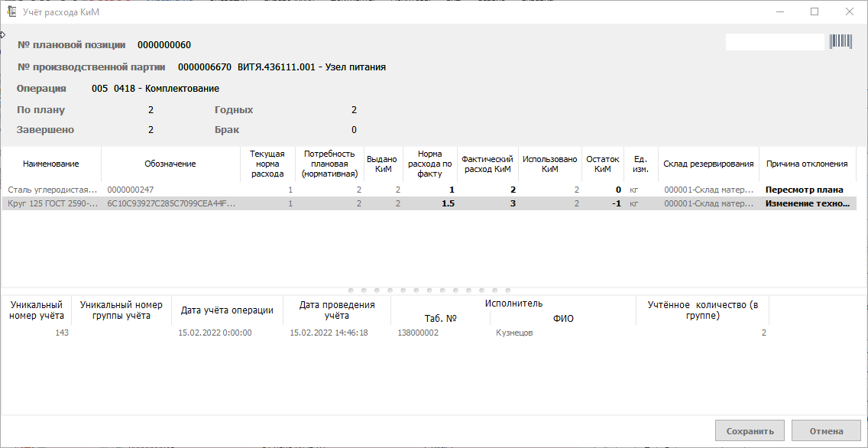Sort by Наименование column header
Image resolution: width=868 pixels, height=448 pixels.
(x=50, y=164)
